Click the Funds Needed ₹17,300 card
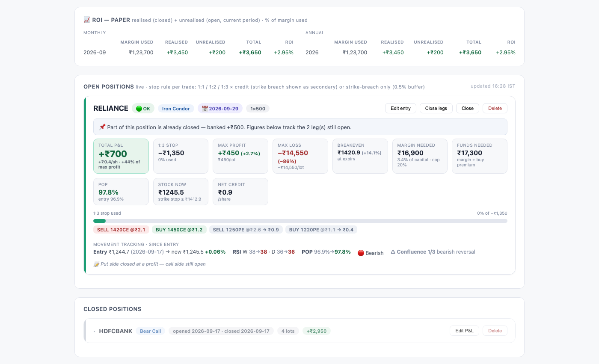Screen dimensions: 599x364 point(480,156)
